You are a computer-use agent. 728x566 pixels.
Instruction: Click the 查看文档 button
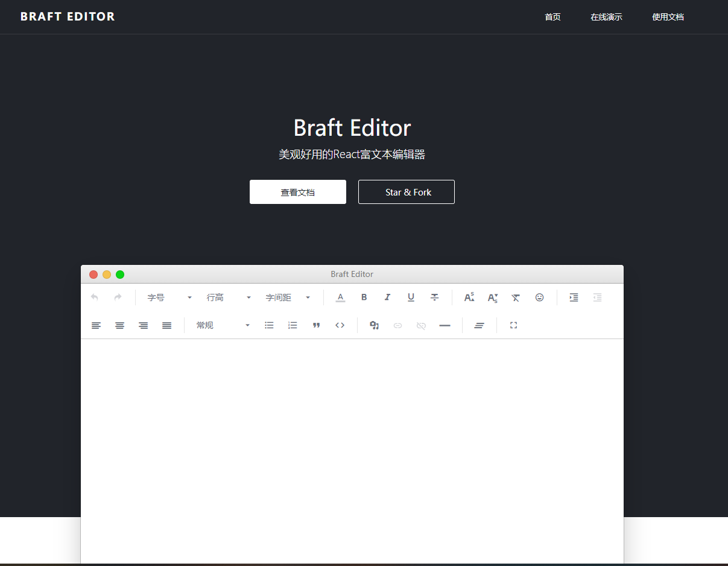[x=298, y=192]
